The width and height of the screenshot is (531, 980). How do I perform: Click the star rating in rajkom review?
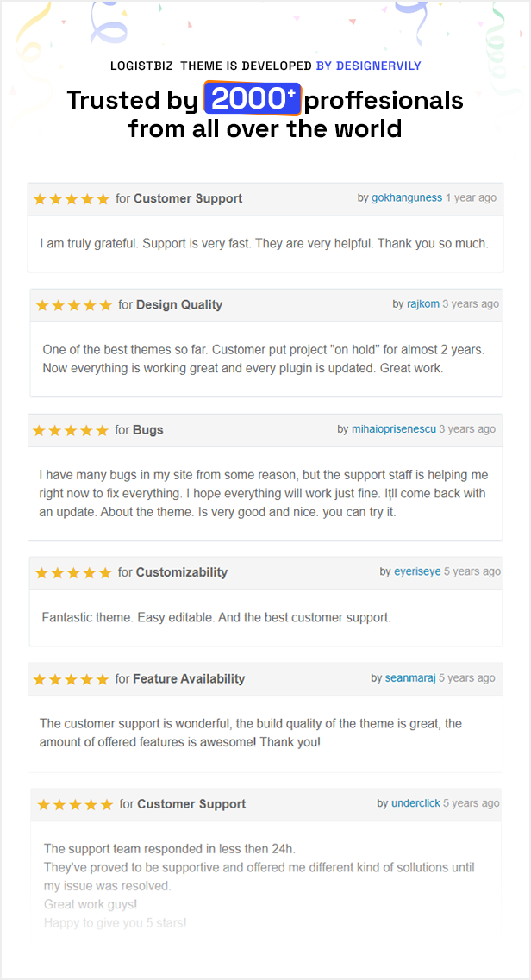tap(74, 305)
